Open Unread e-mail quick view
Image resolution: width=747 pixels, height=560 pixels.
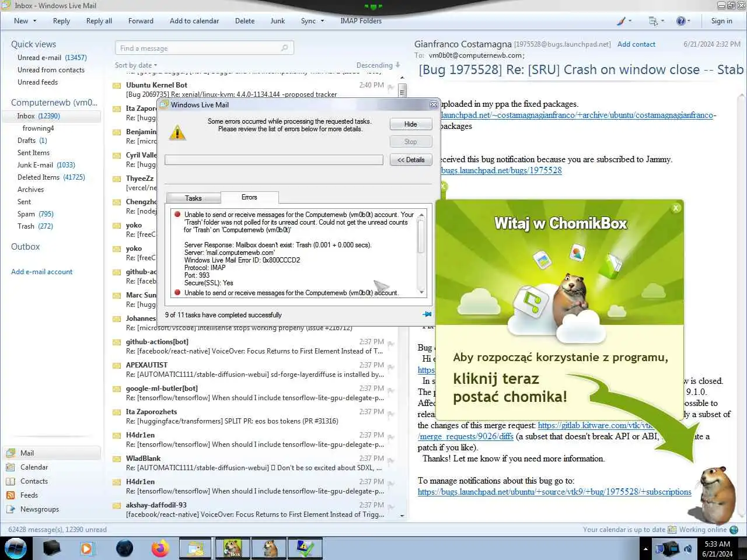[x=52, y=58]
